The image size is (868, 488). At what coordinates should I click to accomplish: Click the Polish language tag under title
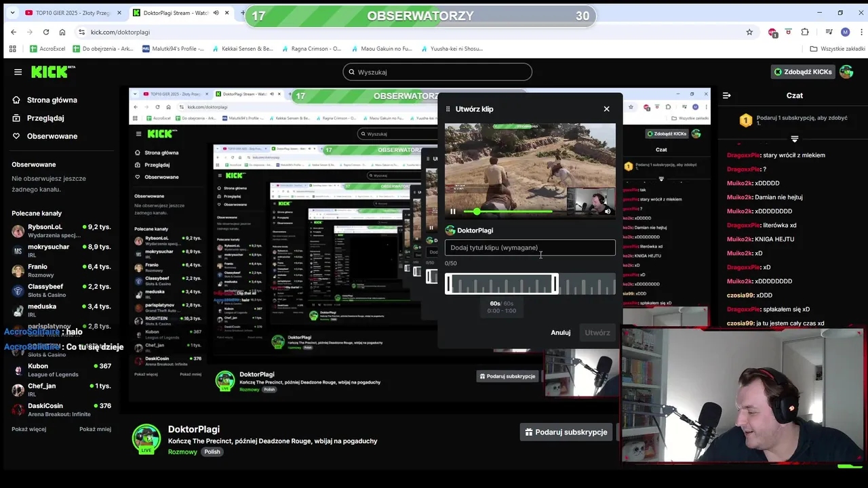tap(212, 452)
